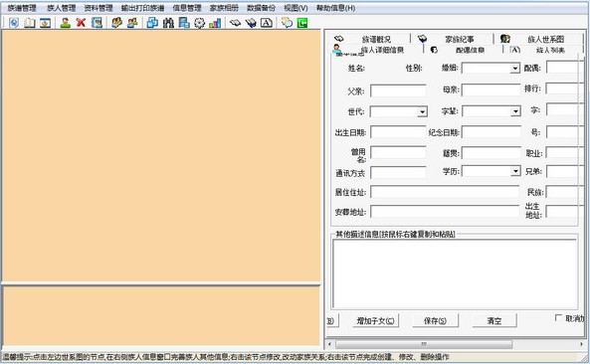
Task: Click the toolbar open book icon
Action: 235,23
